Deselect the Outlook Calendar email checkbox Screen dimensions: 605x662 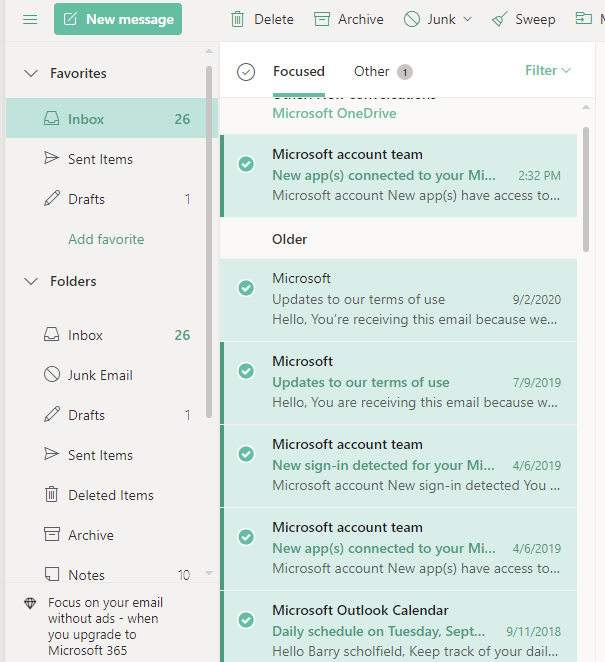click(246, 620)
